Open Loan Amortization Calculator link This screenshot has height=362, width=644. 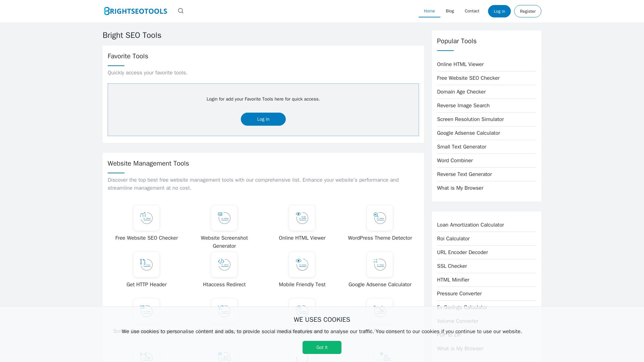point(470,225)
